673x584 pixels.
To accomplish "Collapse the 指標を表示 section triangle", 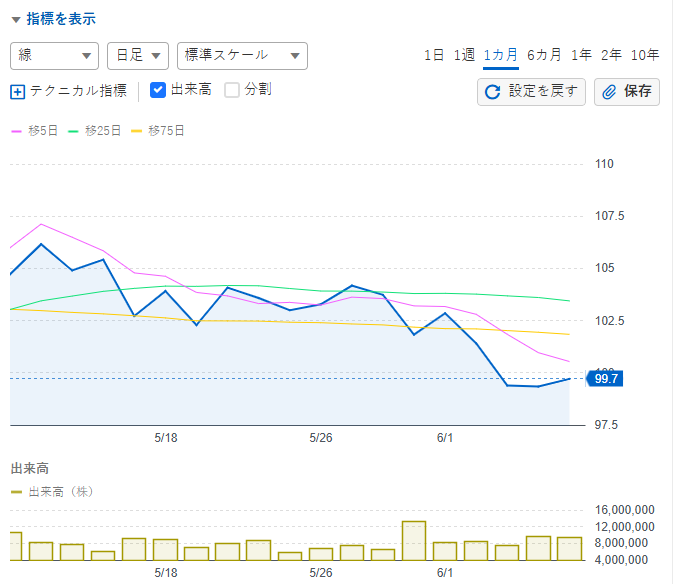I will [x=16, y=20].
